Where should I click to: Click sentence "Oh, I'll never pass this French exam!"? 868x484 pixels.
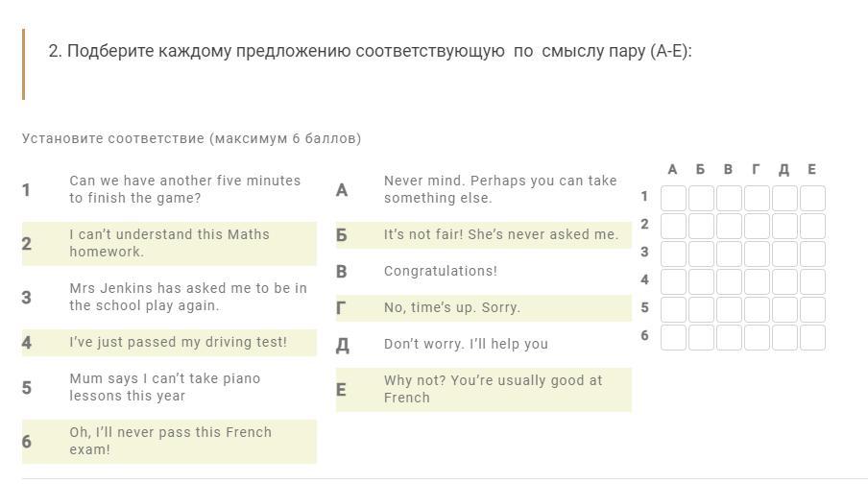170,441
